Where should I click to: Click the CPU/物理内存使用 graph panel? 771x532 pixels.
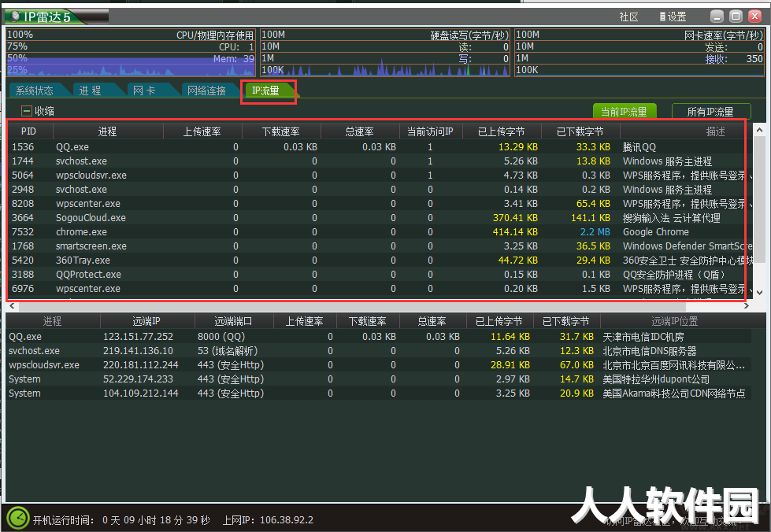click(131, 52)
